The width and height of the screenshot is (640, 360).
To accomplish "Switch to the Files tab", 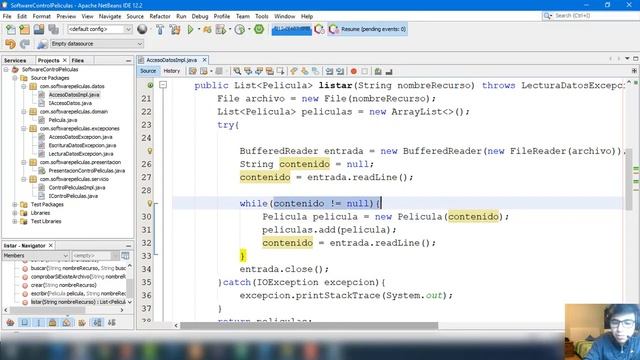I will point(78,60).
